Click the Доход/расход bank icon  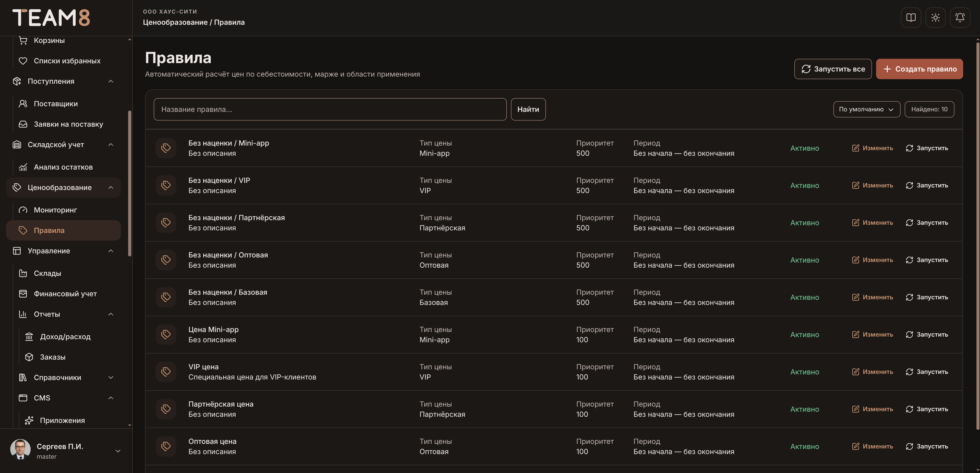pos(29,337)
